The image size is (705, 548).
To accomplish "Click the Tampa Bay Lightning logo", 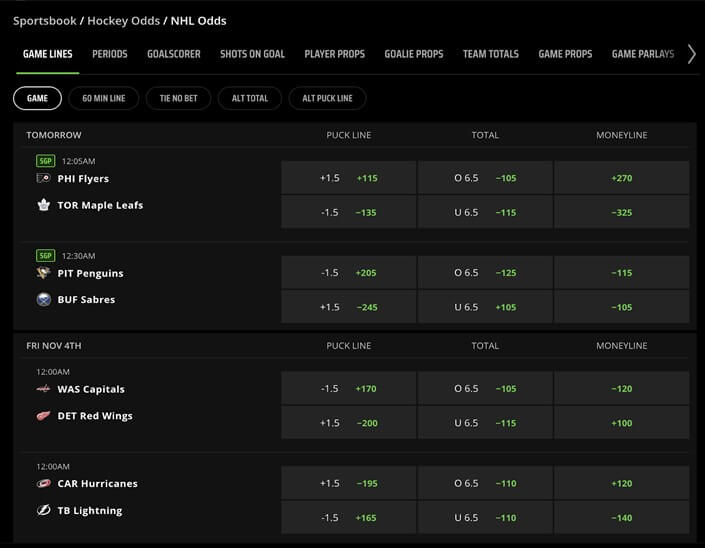I will click(43, 510).
